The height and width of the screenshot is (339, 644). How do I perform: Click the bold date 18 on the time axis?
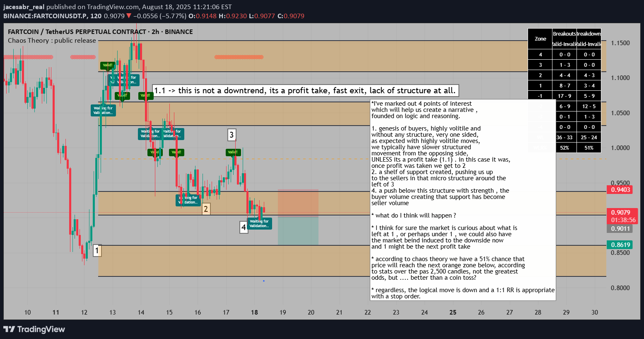coord(254,312)
